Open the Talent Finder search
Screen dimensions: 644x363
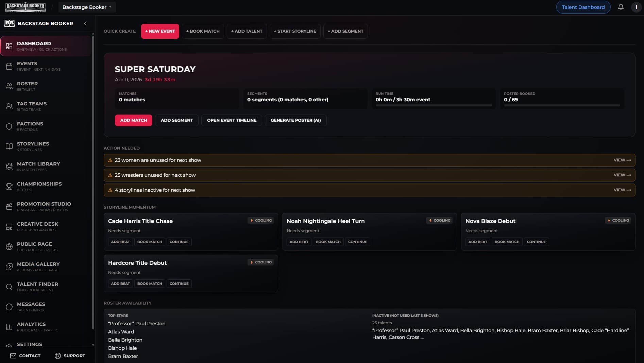tap(37, 287)
